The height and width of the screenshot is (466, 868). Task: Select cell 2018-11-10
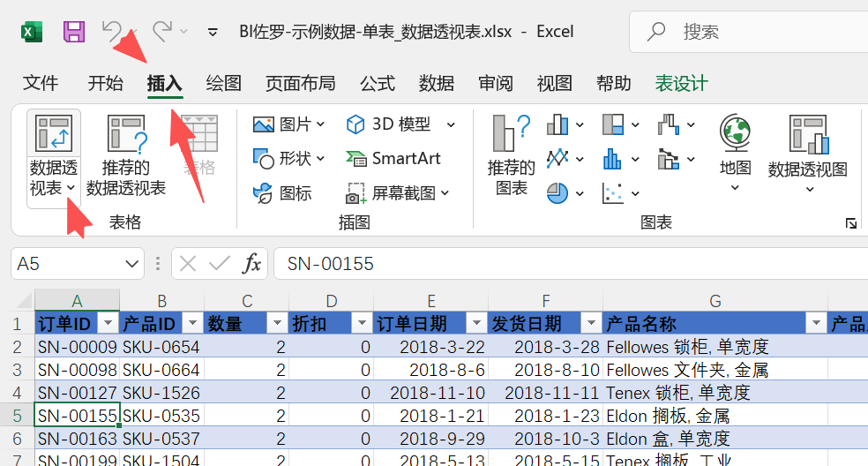click(430, 393)
